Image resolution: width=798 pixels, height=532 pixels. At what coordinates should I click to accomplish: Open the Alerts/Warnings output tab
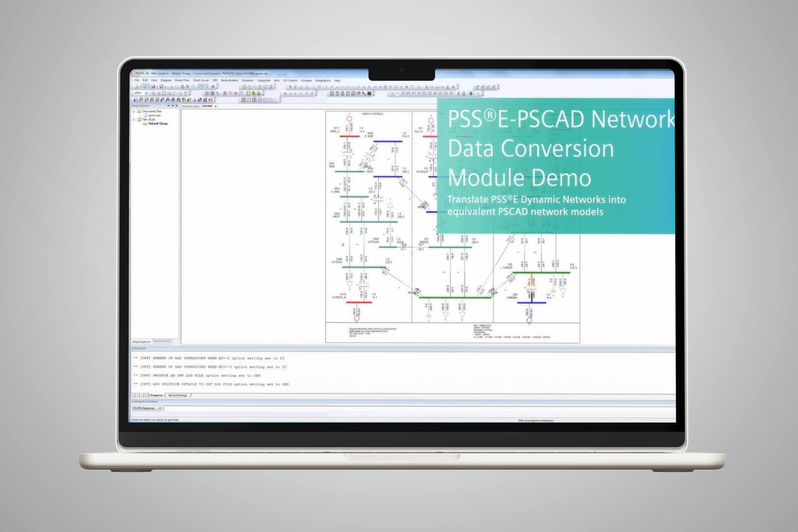point(178,395)
